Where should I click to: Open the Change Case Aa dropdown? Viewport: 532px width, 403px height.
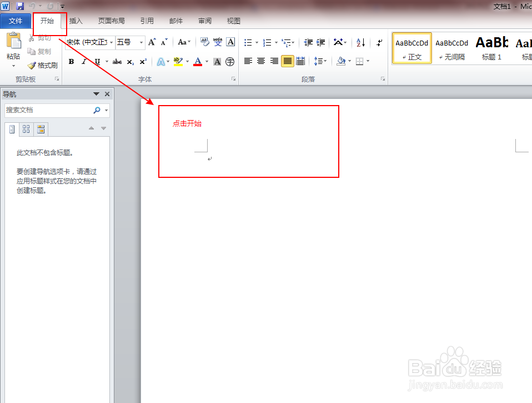184,42
